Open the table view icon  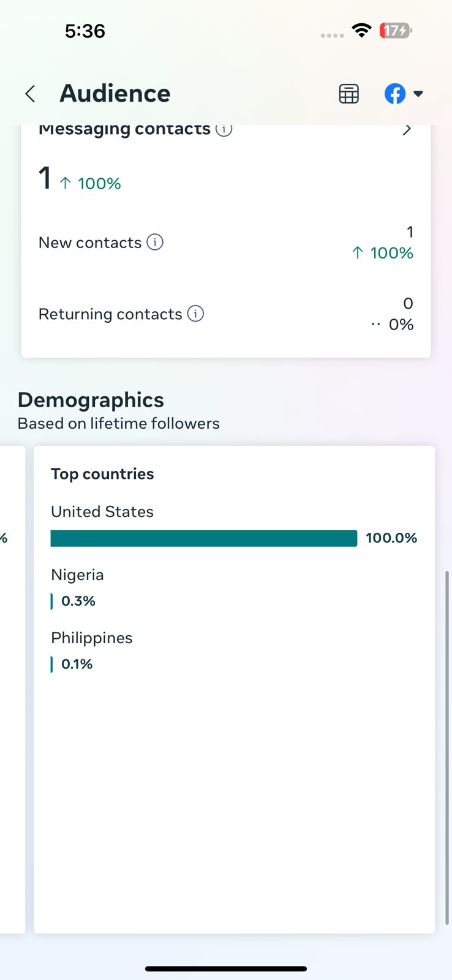348,94
